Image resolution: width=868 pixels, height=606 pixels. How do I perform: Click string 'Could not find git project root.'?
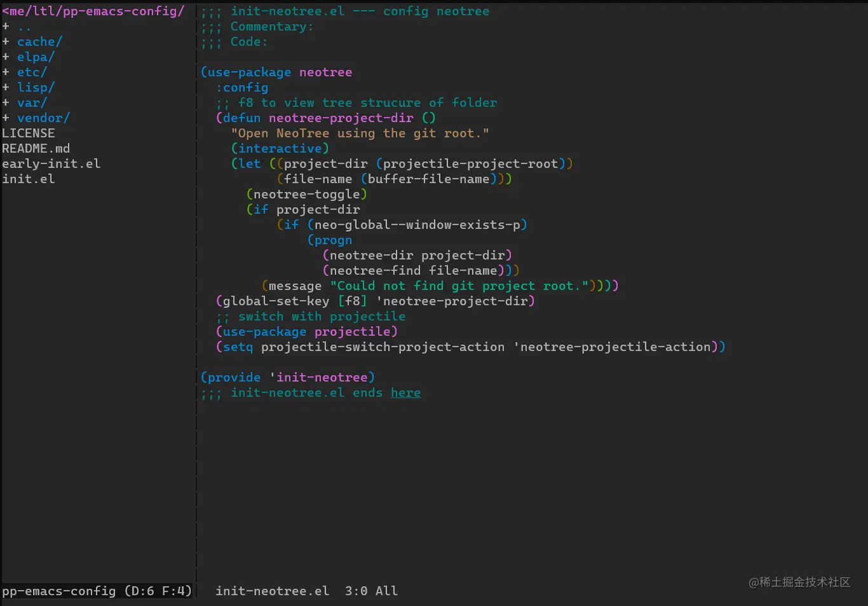point(459,286)
